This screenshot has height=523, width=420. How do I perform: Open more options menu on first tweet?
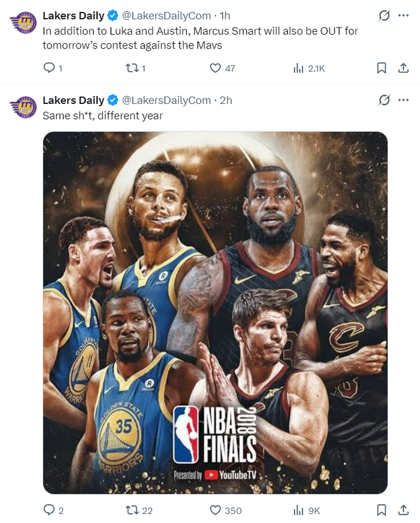[403, 16]
